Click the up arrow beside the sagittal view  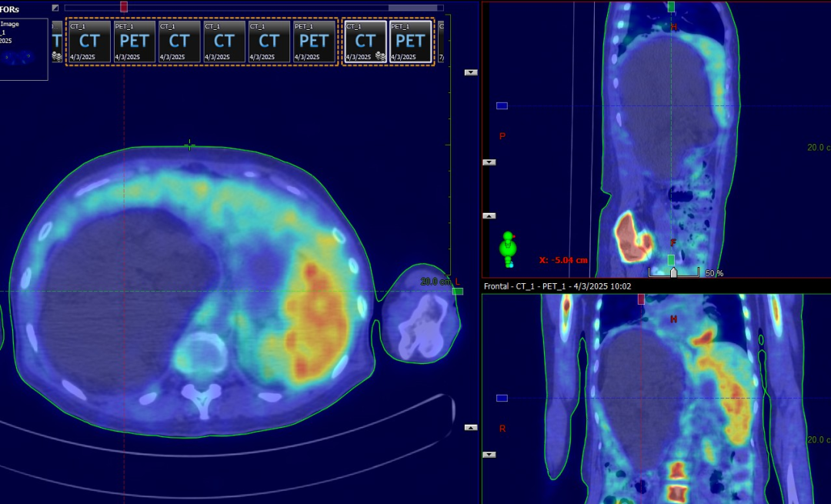(x=489, y=215)
